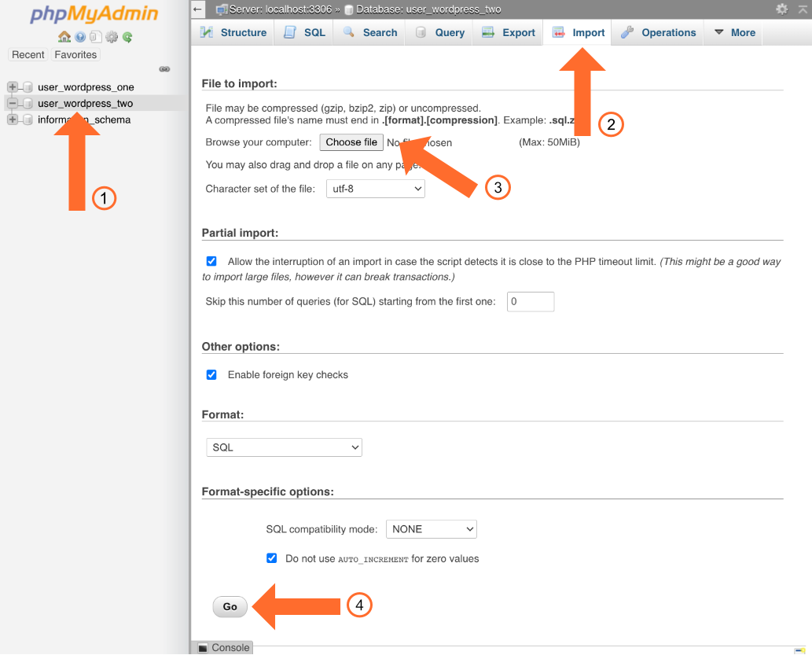Viewport: 812px width, 655px height.
Task: Click the database icon next to user_wordpress_one
Action: tap(28, 87)
